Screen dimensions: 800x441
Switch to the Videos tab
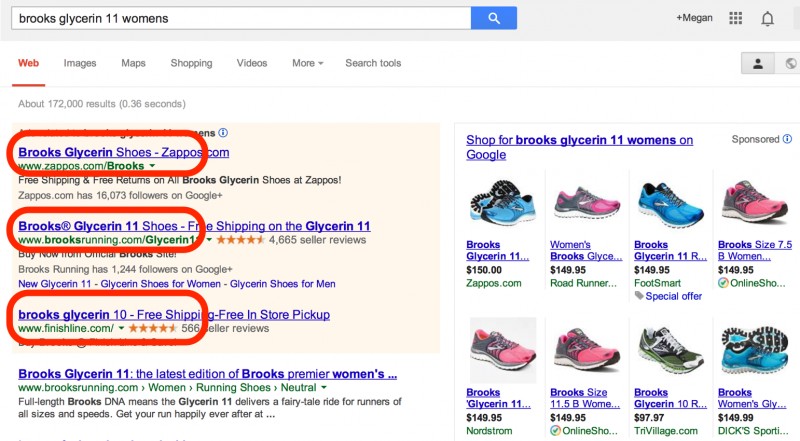tap(252, 63)
